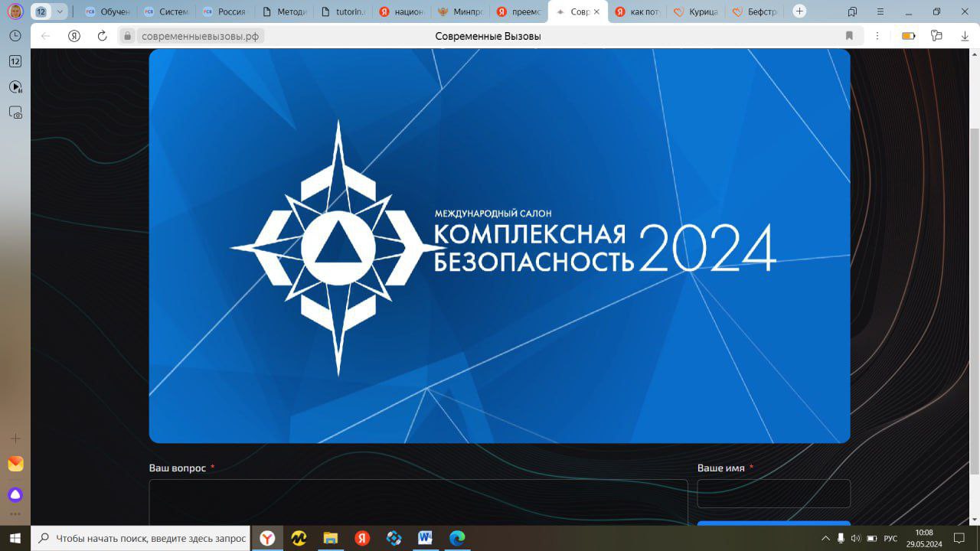Image resolution: width=980 pixels, height=551 pixels.
Task: Open browser downloads
Action: click(964, 36)
